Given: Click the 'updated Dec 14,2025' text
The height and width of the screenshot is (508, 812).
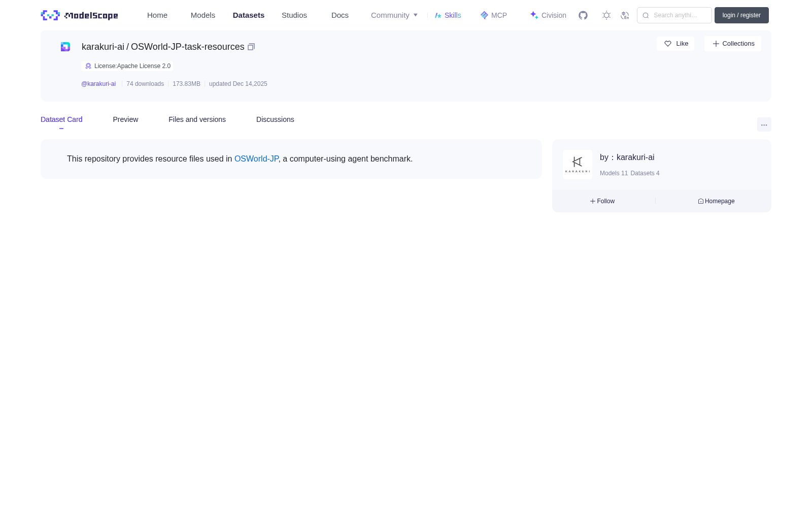Looking at the screenshot, I should (238, 84).
